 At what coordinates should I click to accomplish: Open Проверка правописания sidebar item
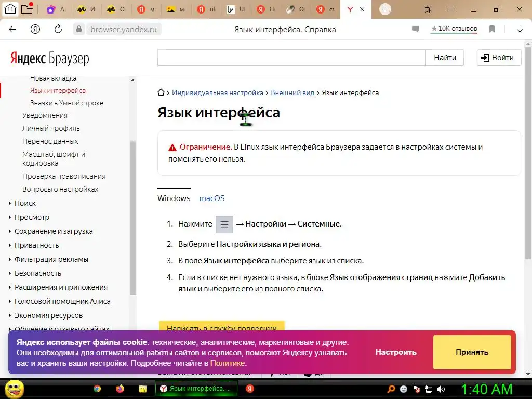(x=64, y=176)
